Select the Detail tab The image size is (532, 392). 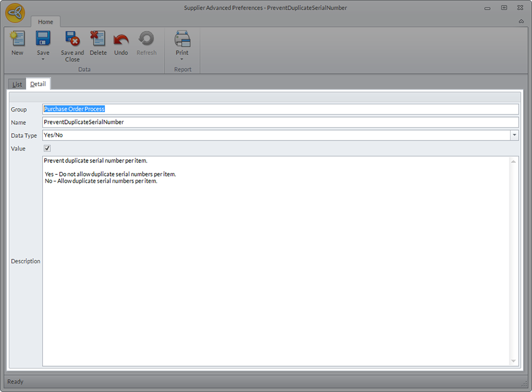(38, 84)
